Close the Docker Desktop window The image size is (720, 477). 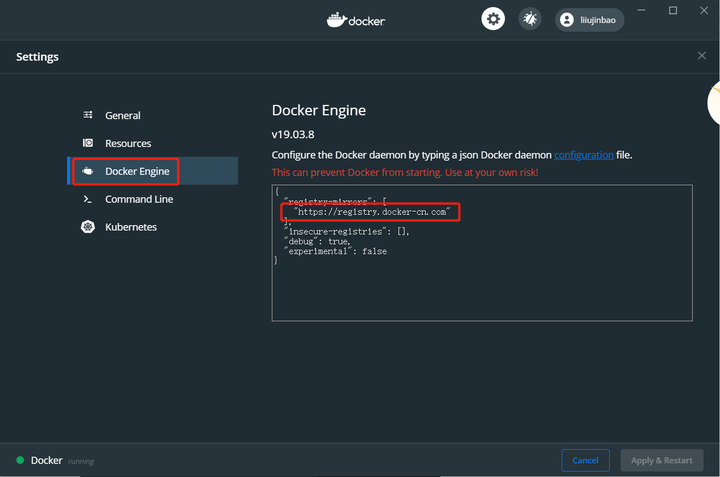click(x=704, y=10)
